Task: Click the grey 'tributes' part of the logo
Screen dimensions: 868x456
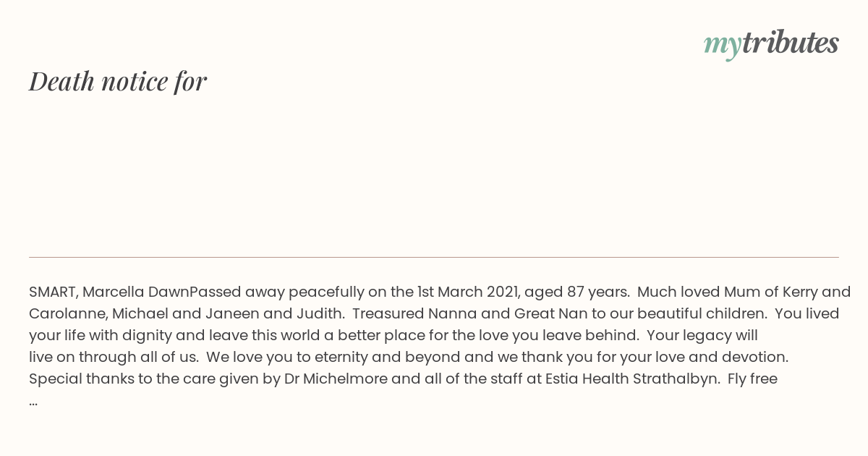Action: click(x=790, y=42)
